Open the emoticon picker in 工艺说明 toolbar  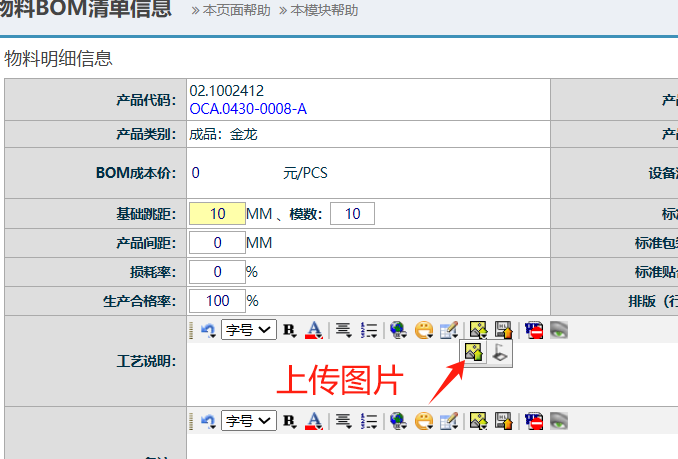coord(423,330)
